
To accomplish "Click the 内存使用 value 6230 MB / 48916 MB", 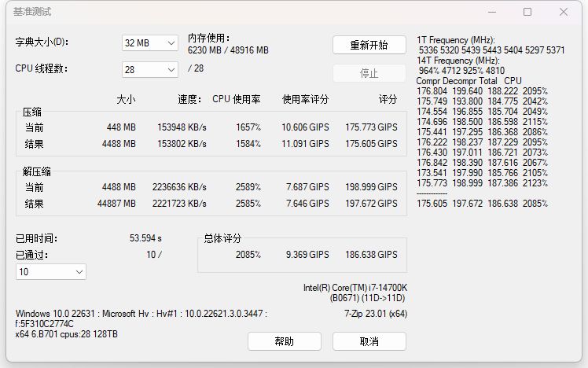I will click(x=228, y=50).
